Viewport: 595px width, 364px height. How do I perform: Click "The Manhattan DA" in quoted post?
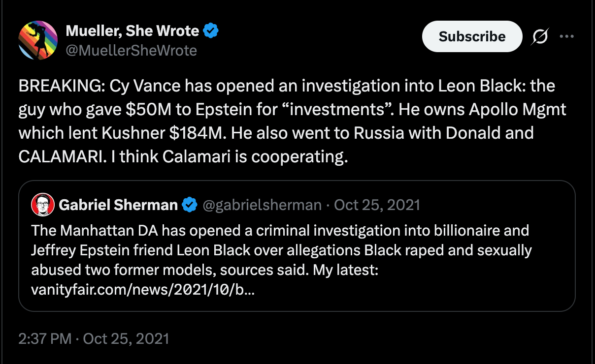89,230
